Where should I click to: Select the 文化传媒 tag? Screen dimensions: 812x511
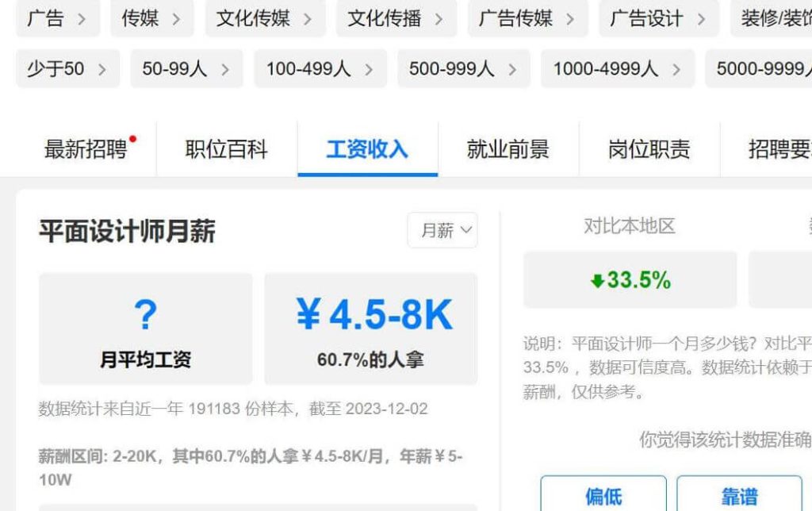pyautogui.click(x=265, y=19)
